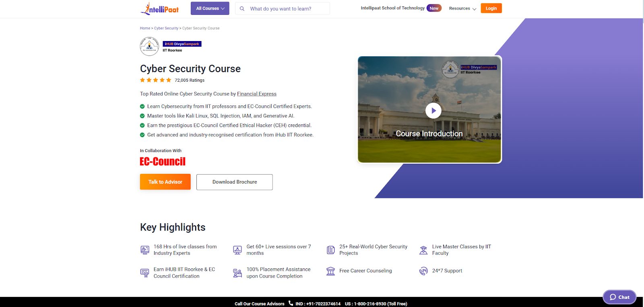This screenshot has width=644, height=307.
Task: Click 'Learn Cybersecurity from IIT professors' bullet
Action: tap(229, 106)
